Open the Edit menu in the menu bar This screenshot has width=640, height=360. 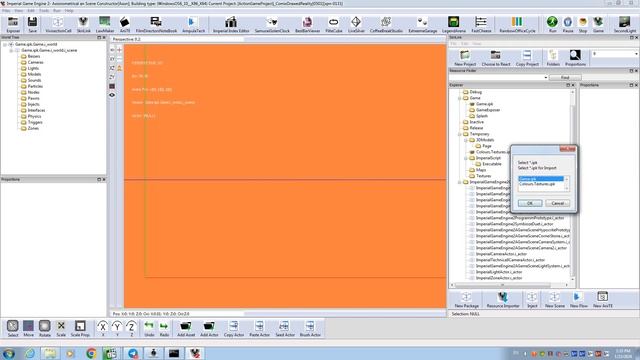(31, 11)
